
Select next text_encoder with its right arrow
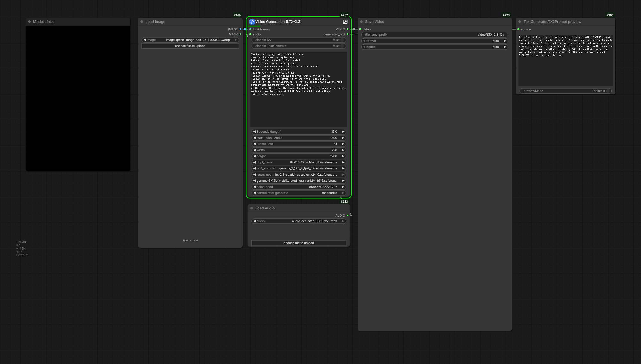(x=343, y=168)
